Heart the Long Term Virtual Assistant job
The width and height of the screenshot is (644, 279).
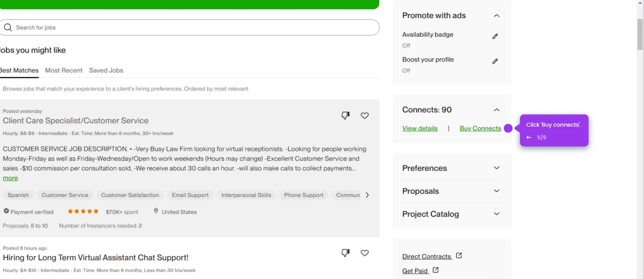pyautogui.click(x=365, y=253)
